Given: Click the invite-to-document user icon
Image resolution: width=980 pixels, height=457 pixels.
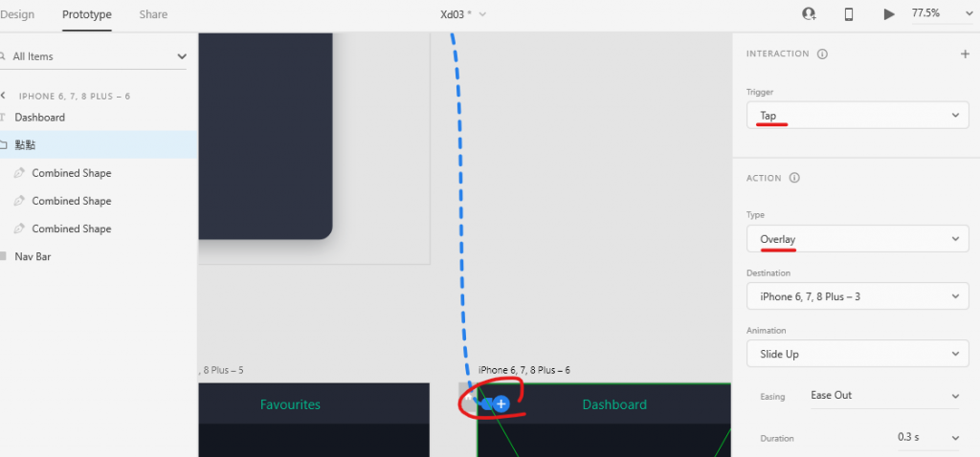Looking at the screenshot, I should tap(809, 13).
